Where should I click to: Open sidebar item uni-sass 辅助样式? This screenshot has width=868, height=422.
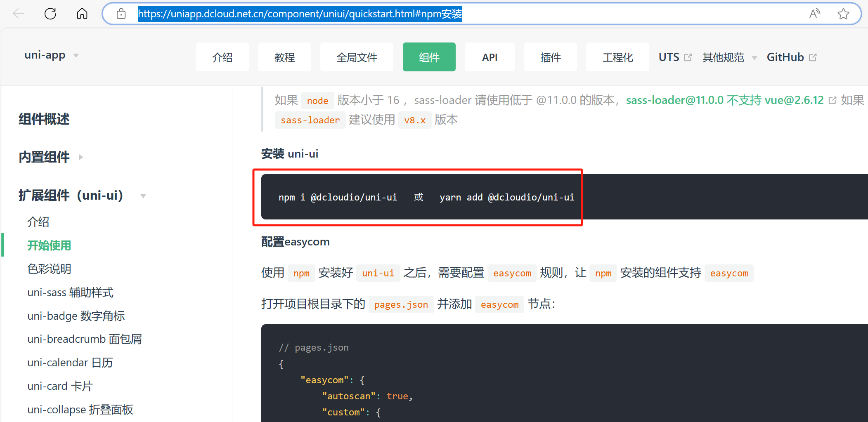click(71, 292)
